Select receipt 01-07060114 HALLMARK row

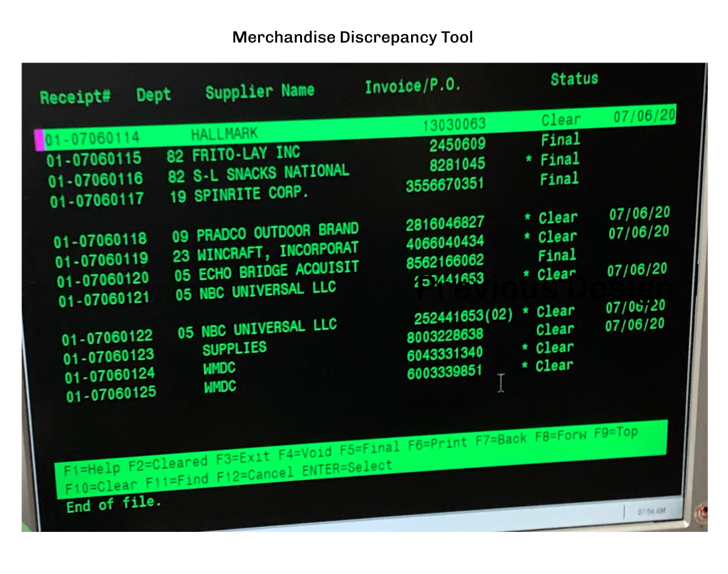point(355,127)
